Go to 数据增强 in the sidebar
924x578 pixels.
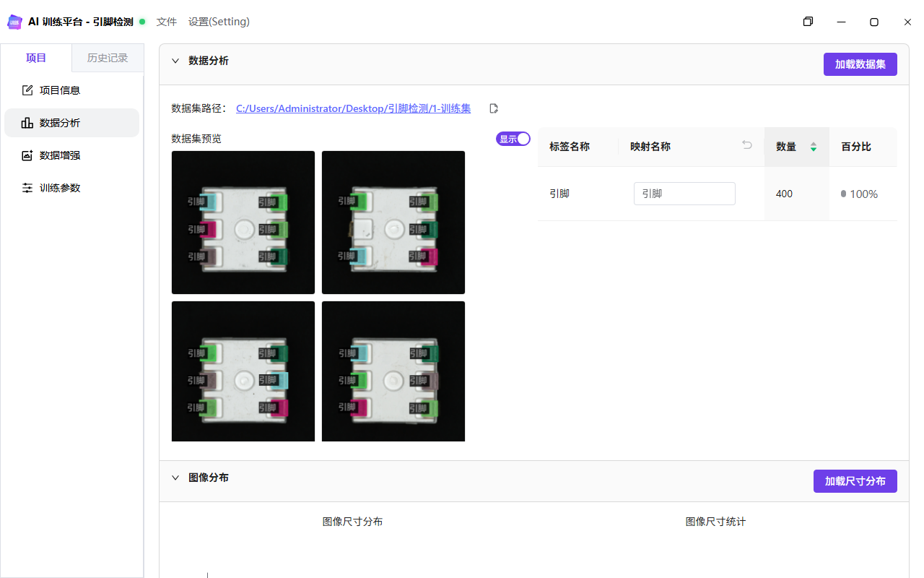(71, 155)
